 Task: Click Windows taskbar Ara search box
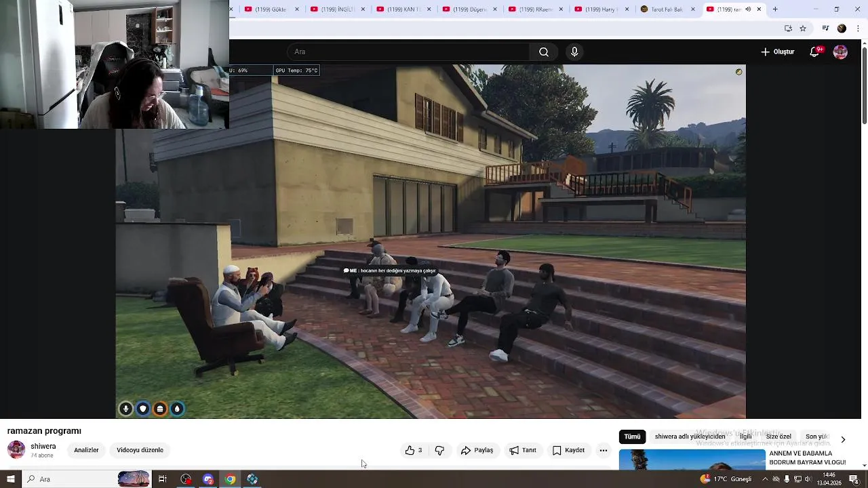(87, 479)
